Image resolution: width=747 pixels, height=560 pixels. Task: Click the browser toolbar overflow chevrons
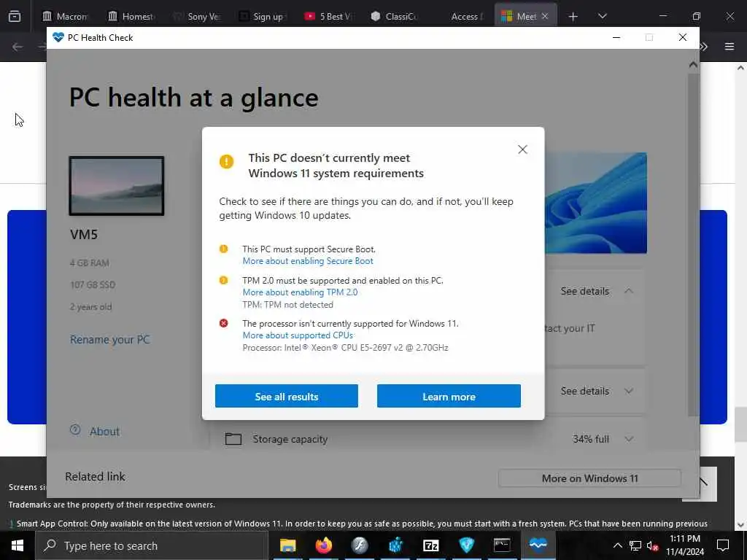704,47
